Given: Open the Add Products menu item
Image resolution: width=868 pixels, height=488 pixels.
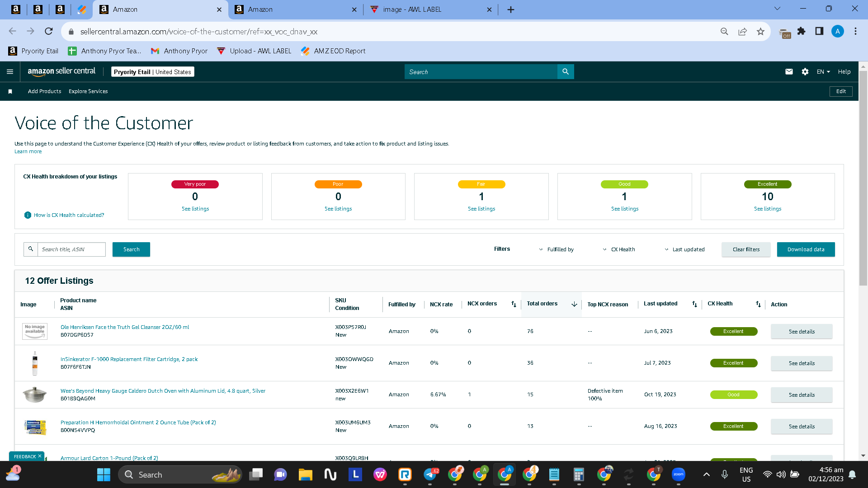Looking at the screenshot, I should 44,91.
